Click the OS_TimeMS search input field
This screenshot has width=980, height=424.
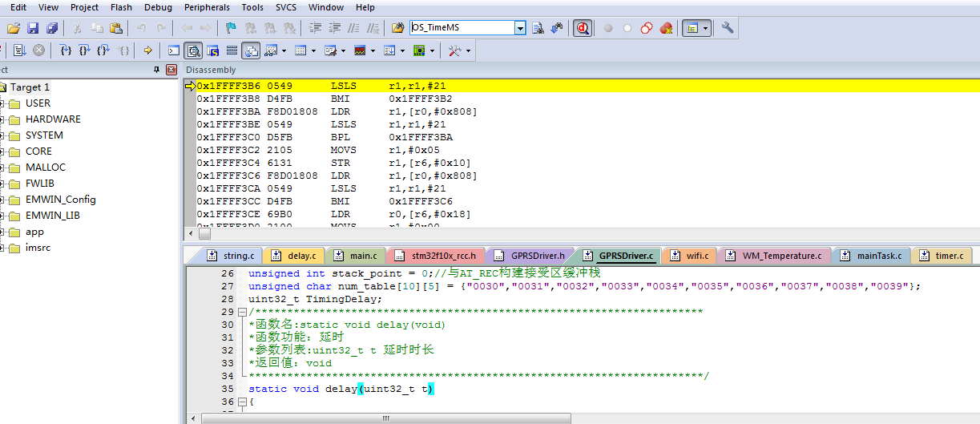[462, 28]
